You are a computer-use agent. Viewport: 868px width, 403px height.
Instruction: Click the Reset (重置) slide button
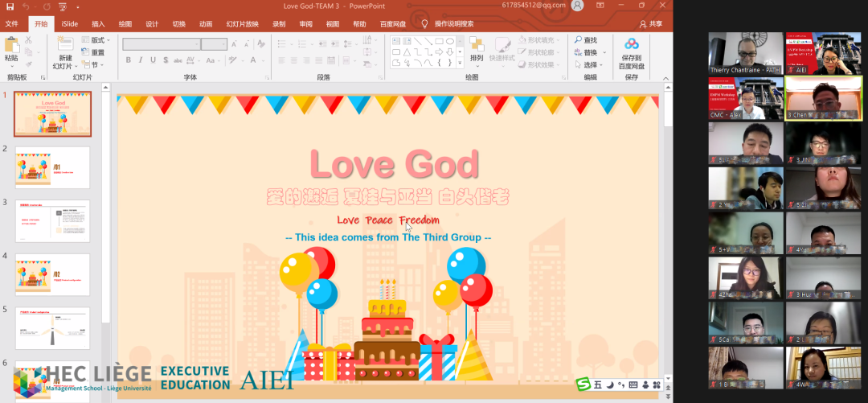pyautogui.click(x=93, y=52)
